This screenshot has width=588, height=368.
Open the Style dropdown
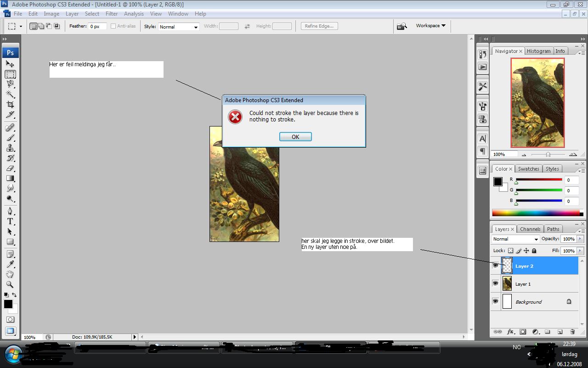click(179, 27)
